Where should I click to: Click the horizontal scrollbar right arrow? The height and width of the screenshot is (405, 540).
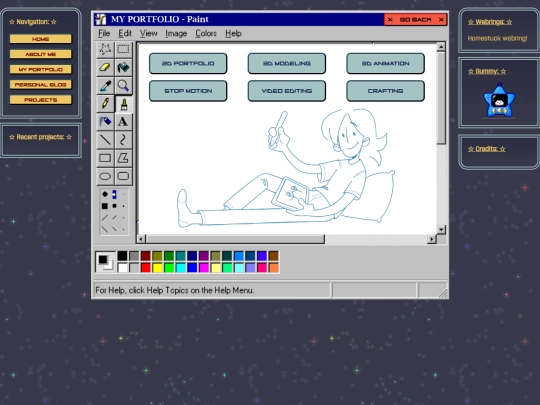coord(432,239)
